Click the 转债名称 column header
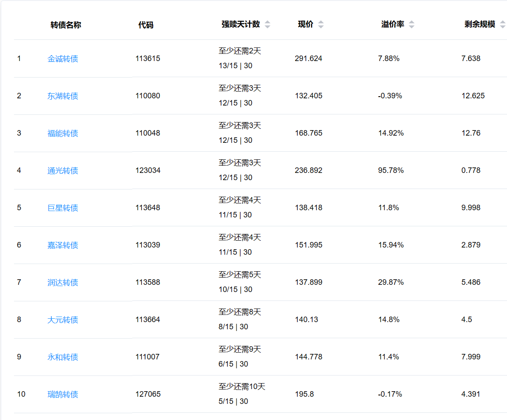507x420 pixels. [66, 25]
